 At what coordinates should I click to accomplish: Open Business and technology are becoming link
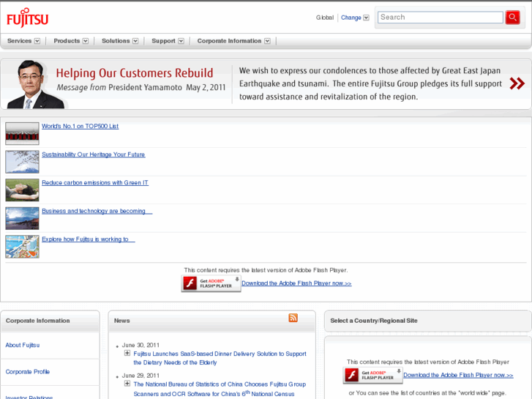pyautogui.click(x=97, y=211)
